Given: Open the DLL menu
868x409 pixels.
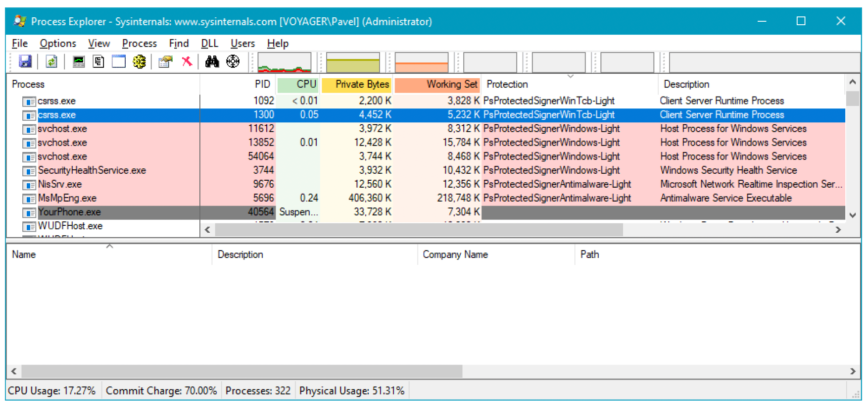Looking at the screenshot, I should point(210,44).
